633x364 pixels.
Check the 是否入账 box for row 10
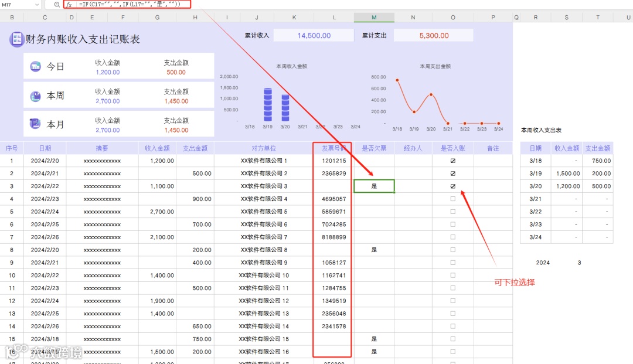453,275
